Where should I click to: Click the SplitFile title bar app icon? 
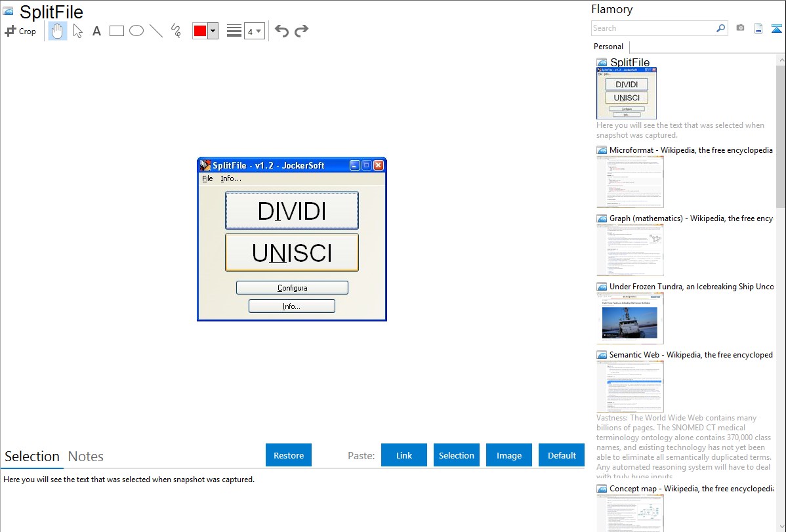(x=205, y=165)
